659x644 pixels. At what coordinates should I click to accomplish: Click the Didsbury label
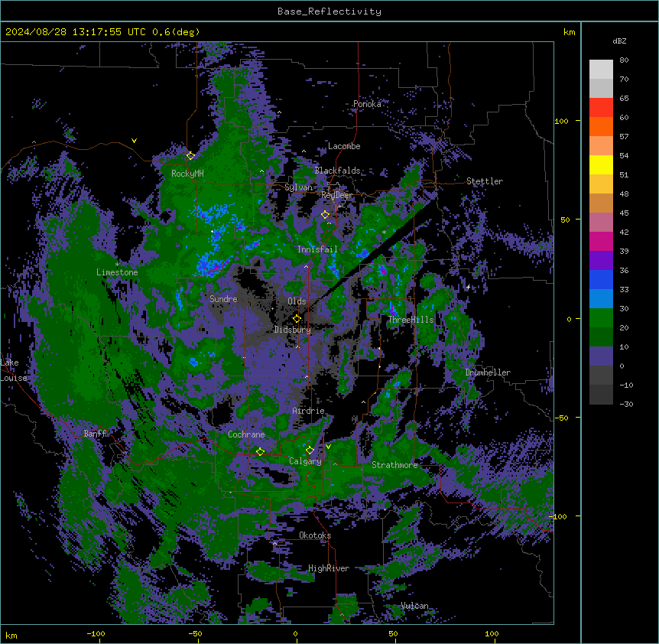(x=292, y=330)
